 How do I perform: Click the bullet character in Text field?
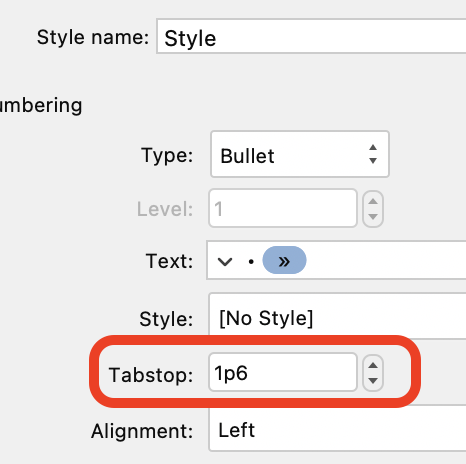point(251,262)
